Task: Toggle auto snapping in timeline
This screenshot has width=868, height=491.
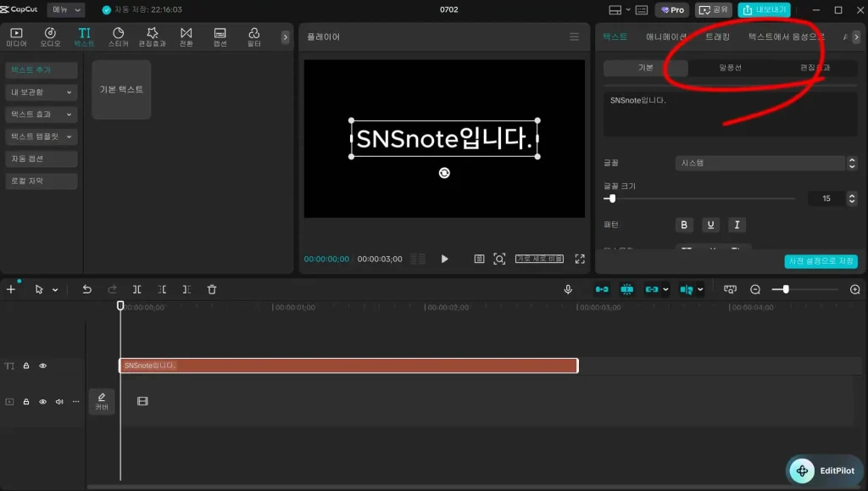Action: tap(626, 289)
